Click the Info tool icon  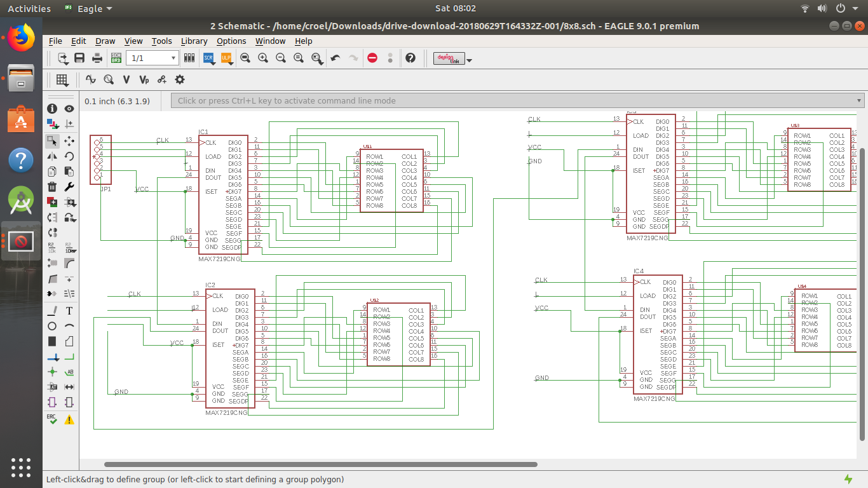click(x=52, y=109)
